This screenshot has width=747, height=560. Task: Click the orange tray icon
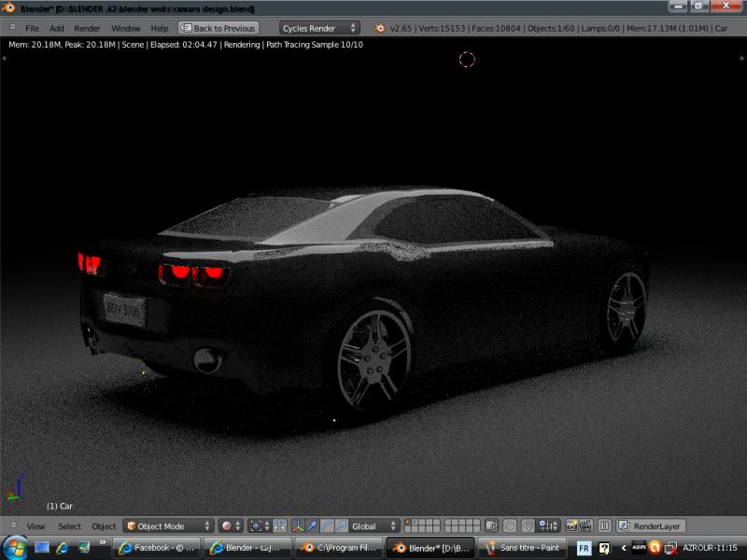point(655,548)
